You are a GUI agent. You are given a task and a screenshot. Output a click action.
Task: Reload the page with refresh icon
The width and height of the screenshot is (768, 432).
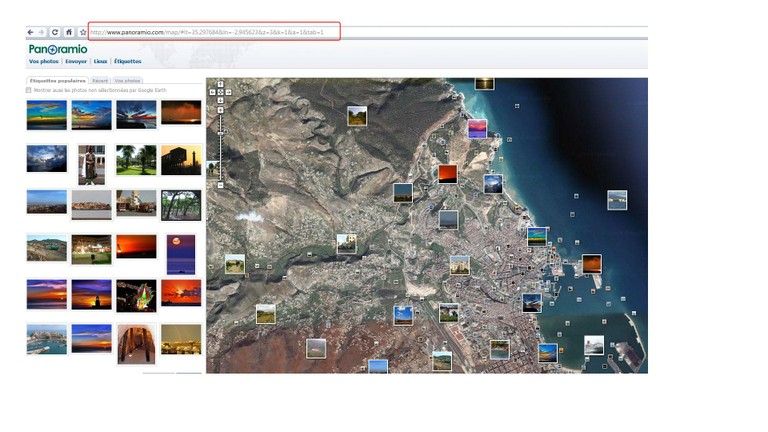pos(55,32)
